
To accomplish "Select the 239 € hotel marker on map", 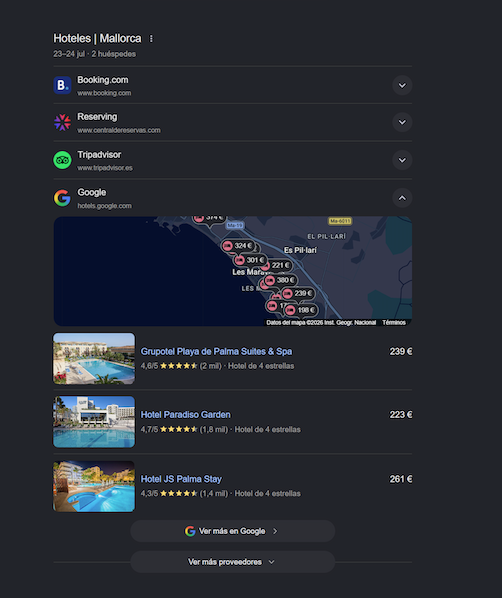I will [298, 293].
